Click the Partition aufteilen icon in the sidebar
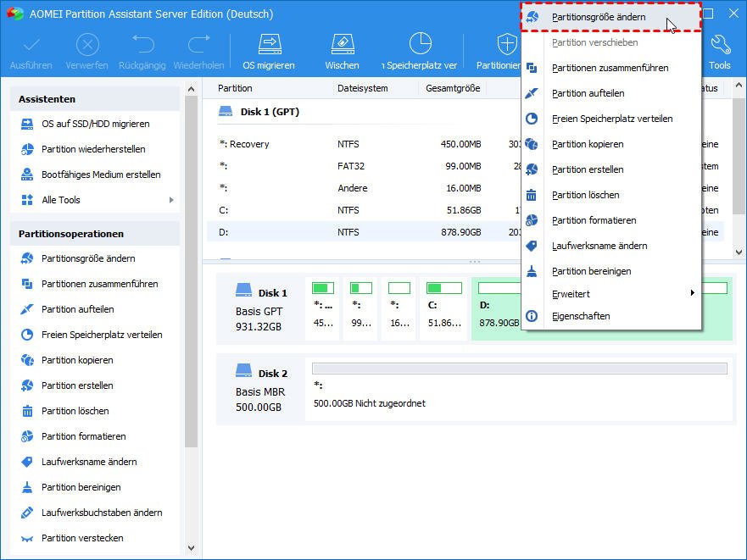This screenshot has width=747, height=560. tap(27, 309)
